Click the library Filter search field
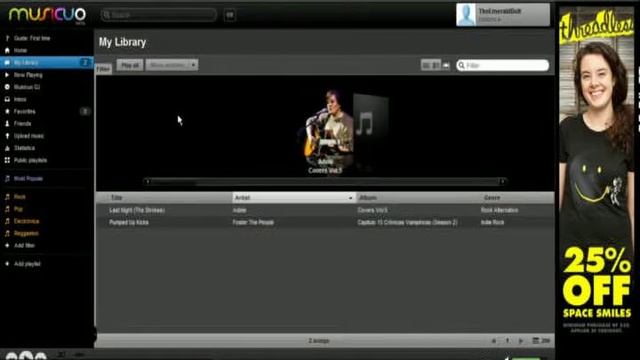This screenshot has height=360, width=640. 502,65
